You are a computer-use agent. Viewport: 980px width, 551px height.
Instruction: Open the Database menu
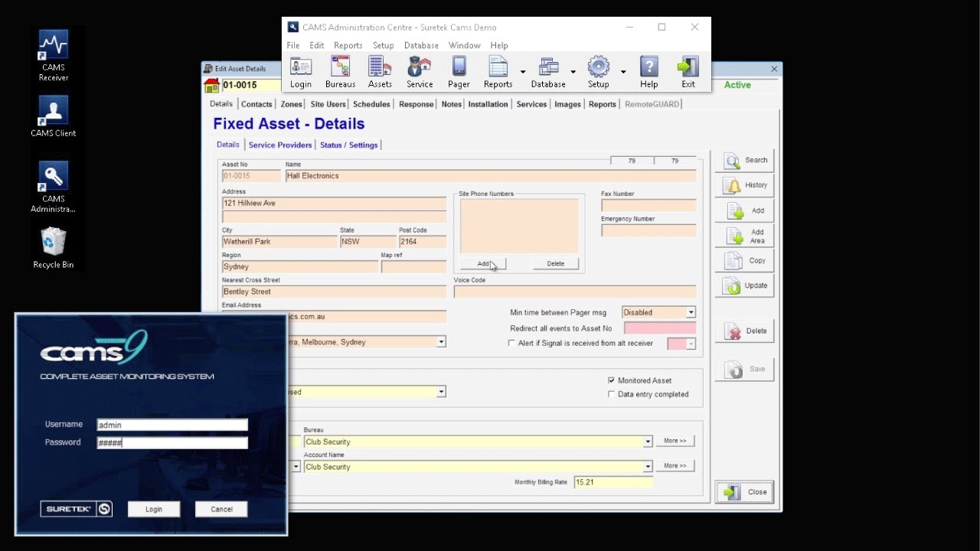[421, 46]
